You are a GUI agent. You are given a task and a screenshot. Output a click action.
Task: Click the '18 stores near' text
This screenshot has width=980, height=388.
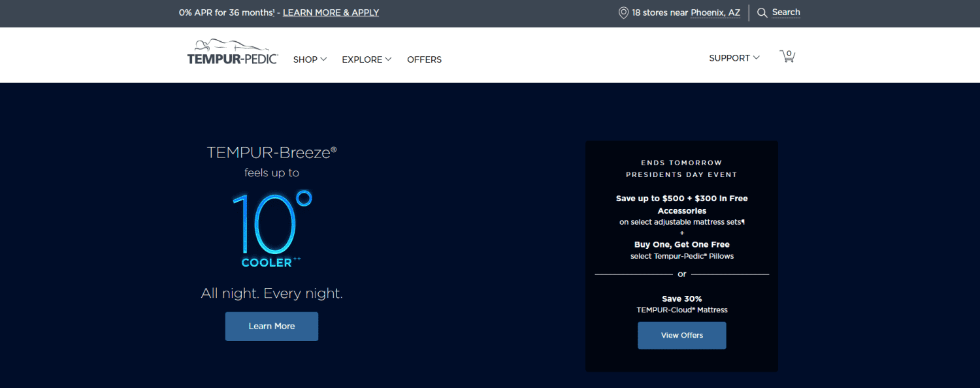(660, 12)
